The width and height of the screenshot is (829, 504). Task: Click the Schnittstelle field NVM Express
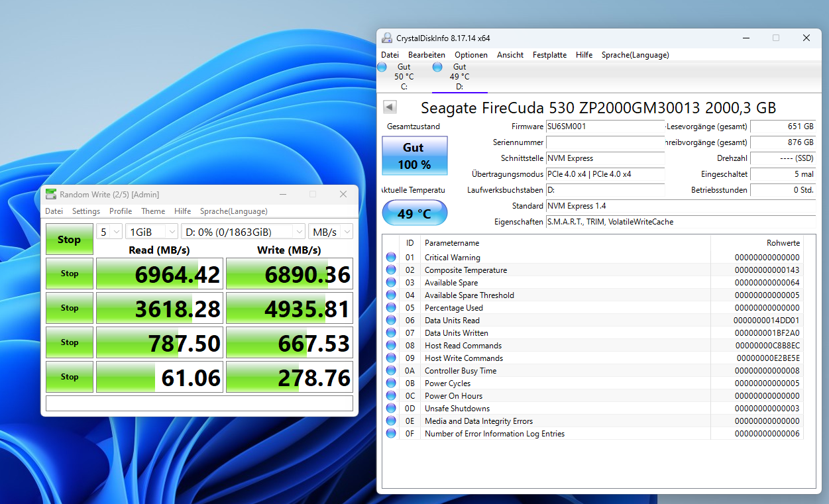605,158
